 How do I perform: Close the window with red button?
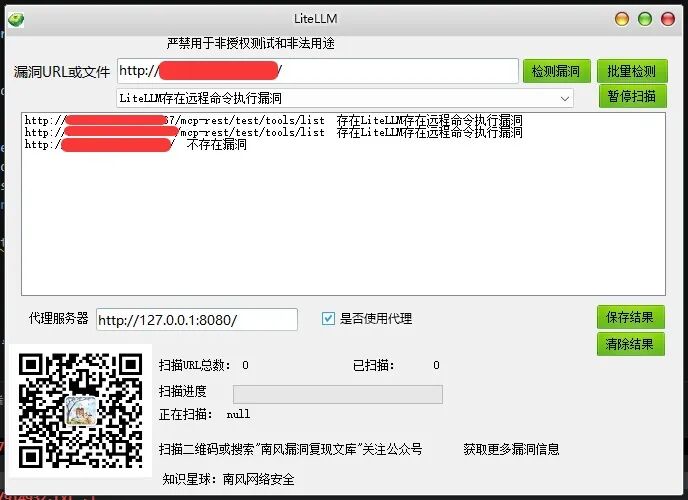pyautogui.click(x=668, y=19)
